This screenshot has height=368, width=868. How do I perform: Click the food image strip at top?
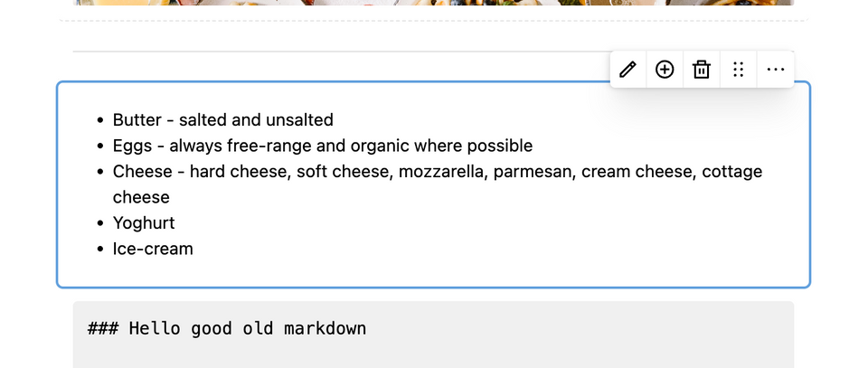[x=433, y=2]
